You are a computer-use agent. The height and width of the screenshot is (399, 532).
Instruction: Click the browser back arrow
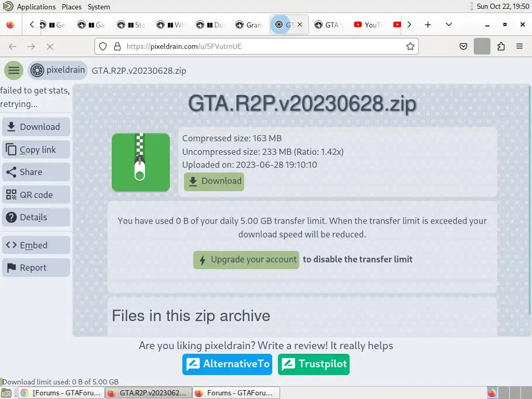coord(12,46)
